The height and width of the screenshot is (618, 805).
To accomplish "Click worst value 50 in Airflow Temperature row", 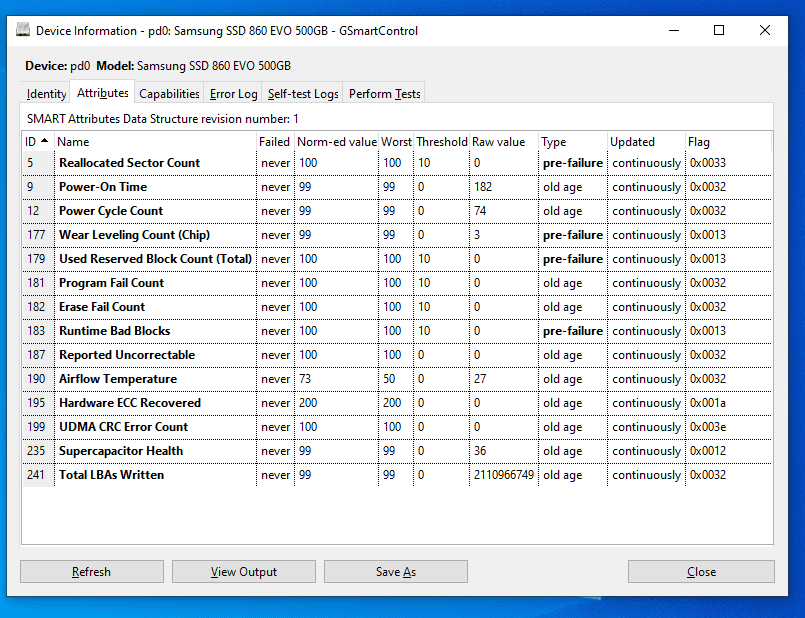I will (x=389, y=379).
